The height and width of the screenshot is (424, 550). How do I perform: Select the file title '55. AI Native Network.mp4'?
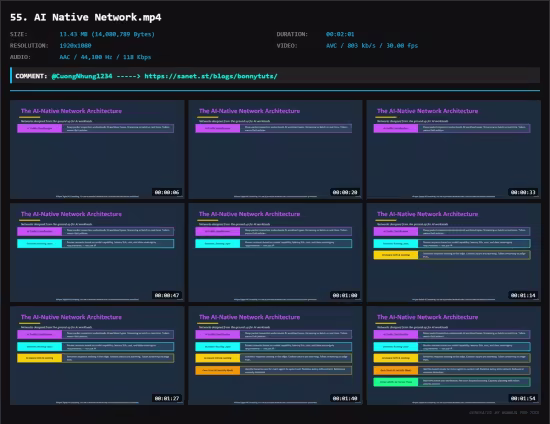tap(86, 17)
